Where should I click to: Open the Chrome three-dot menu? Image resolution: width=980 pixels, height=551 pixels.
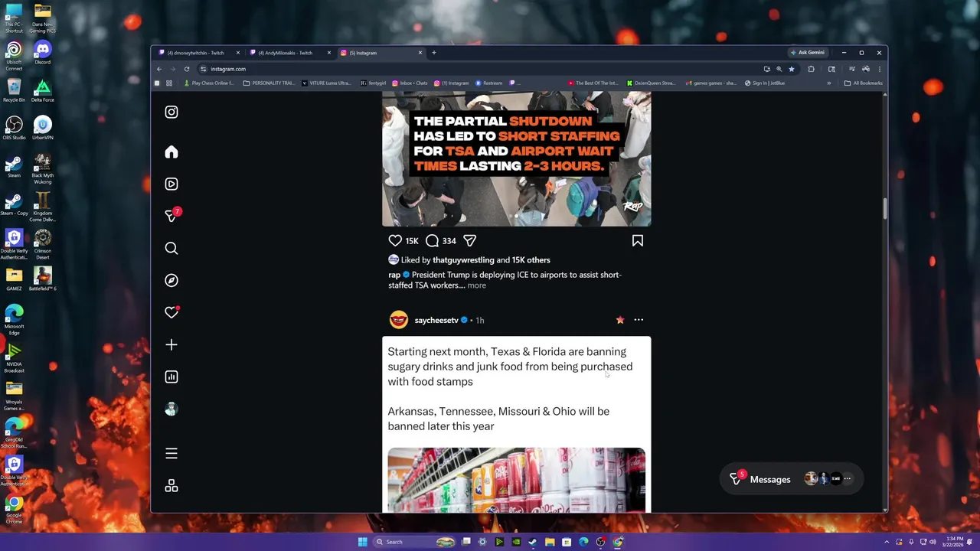[879, 69]
